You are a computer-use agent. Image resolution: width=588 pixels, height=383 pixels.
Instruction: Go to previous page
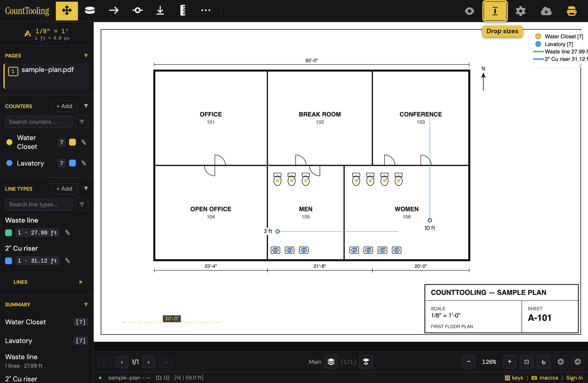click(x=122, y=362)
